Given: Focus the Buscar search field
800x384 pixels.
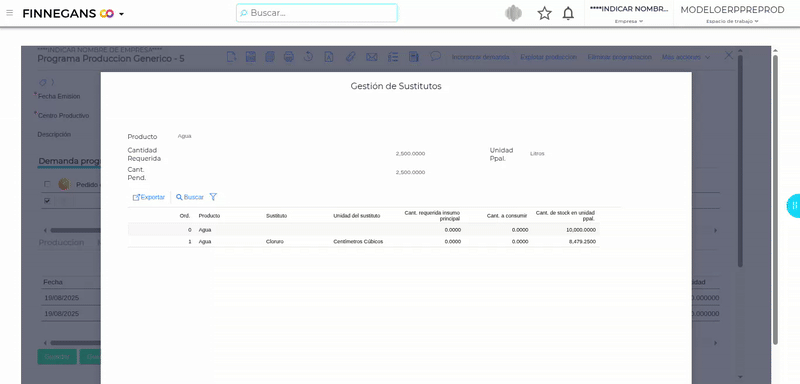Looking at the screenshot, I should point(317,13).
